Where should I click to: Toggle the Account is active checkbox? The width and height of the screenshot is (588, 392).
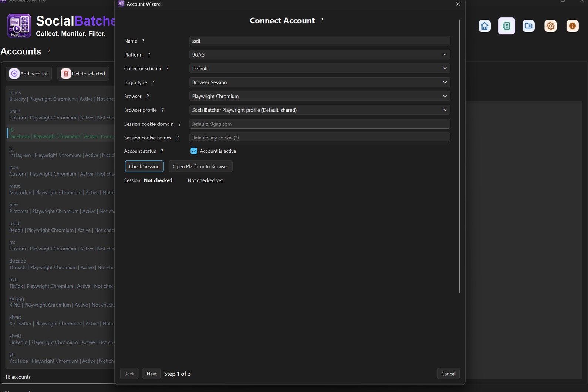[194, 151]
